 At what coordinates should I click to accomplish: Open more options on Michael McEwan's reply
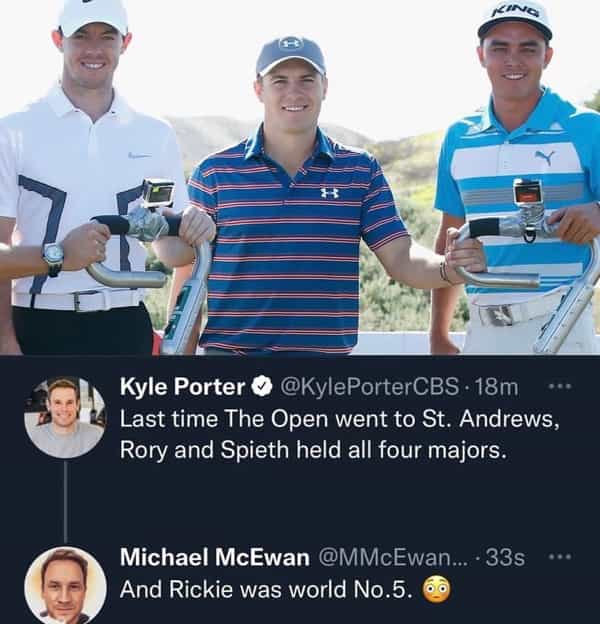[561, 557]
